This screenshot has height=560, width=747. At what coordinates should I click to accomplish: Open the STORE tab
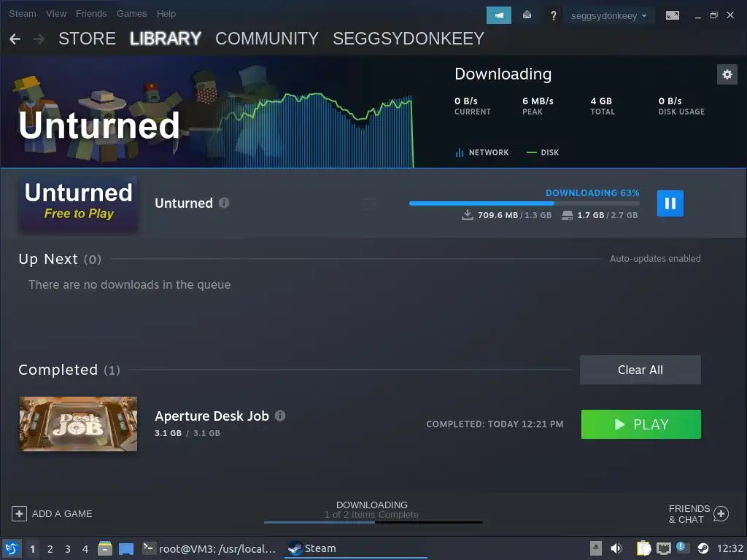[x=88, y=39]
